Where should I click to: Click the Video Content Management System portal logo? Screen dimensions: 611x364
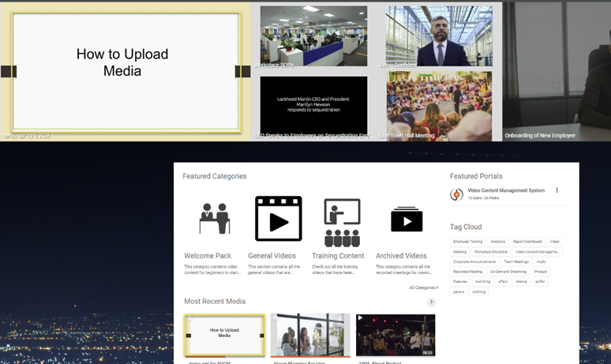point(457,194)
